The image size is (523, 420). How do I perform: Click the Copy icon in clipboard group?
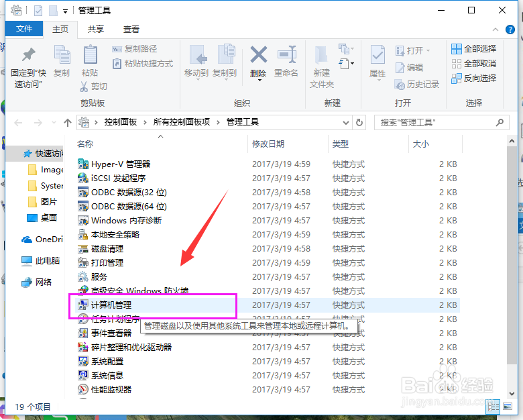pos(62,55)
